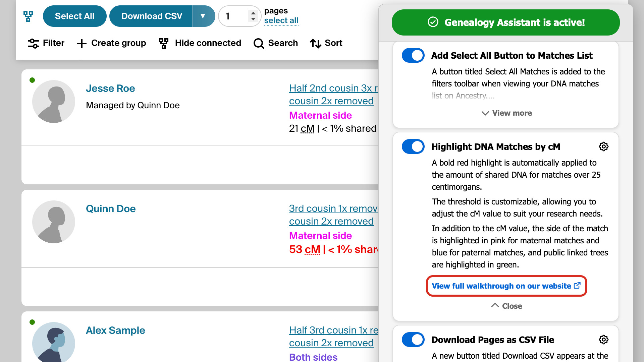644x362 pixels.
Task: Click the tree diagram icon beside Select All
Action: click(x=28, y=16)
